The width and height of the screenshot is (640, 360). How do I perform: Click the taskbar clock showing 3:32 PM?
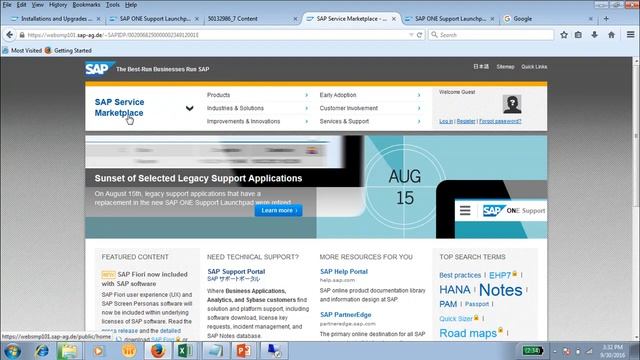[612, 351]
